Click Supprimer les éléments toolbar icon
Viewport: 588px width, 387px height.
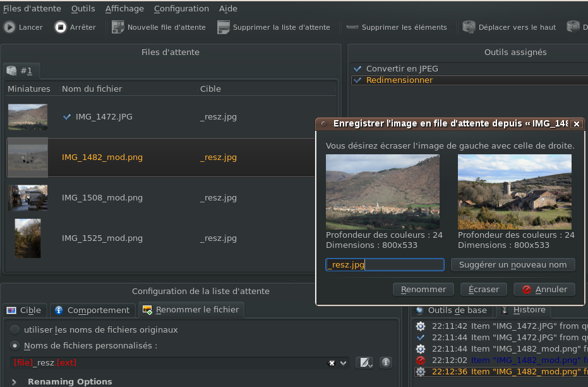click(352, 27)
